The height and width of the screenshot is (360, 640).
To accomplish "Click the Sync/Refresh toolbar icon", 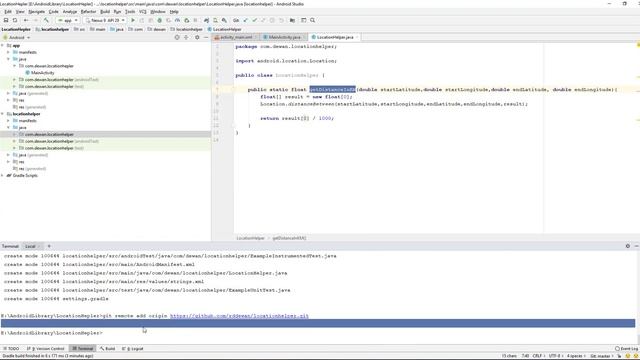I will (15, 20).
